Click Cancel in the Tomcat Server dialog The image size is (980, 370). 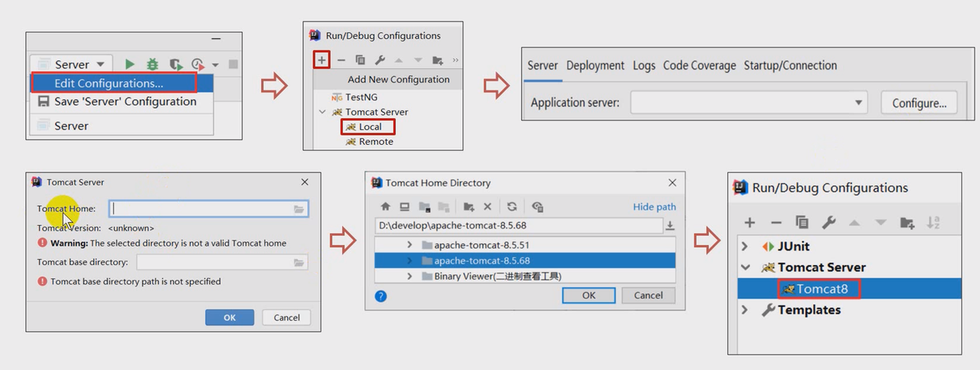[x=286, y=317]
